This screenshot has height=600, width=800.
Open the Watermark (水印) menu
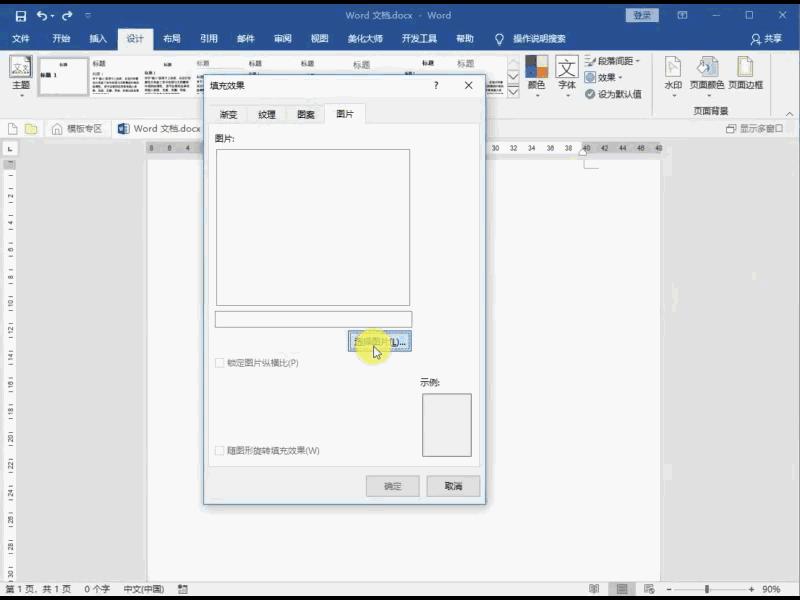pos(673,74)
